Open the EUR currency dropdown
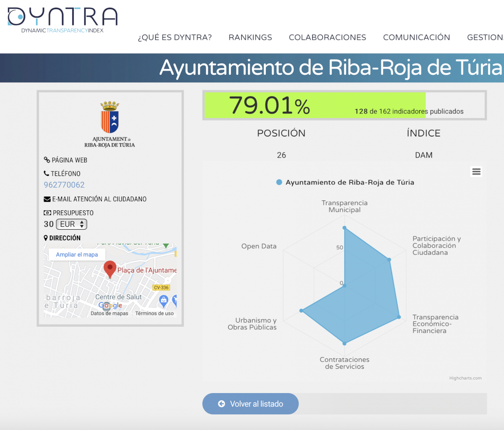This screenshot has width=504, height=430. tap(71, 224)
